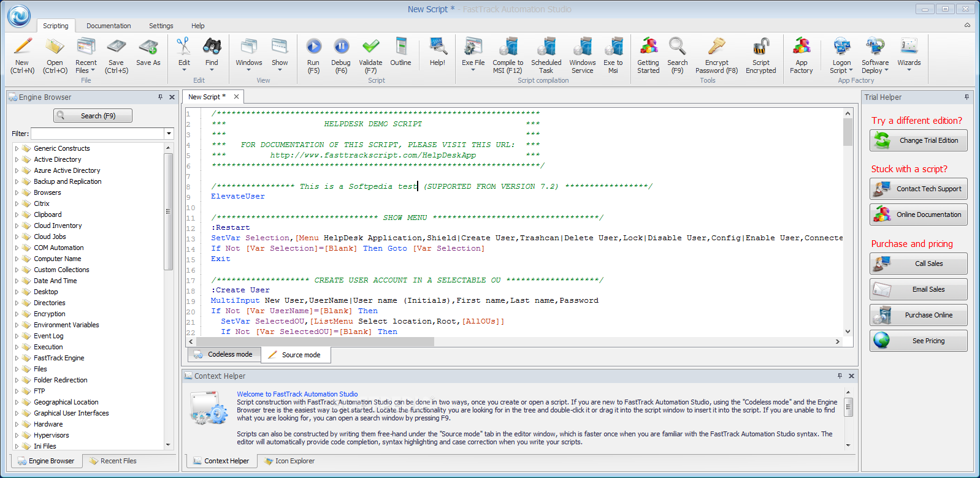The image size is (980, 478).
Task: Open the Software Deploy dropdown
Action: pyautogui.click(x=875, y=55)
